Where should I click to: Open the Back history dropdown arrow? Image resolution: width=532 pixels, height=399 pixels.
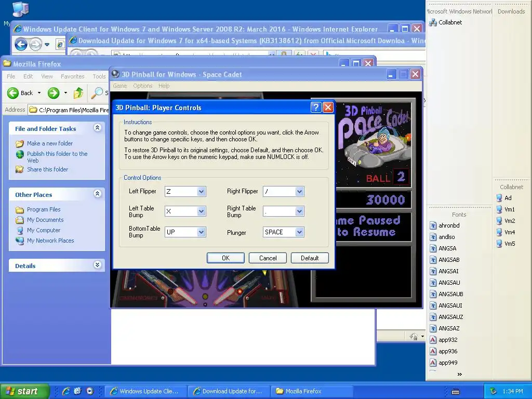tap(39, 93)
